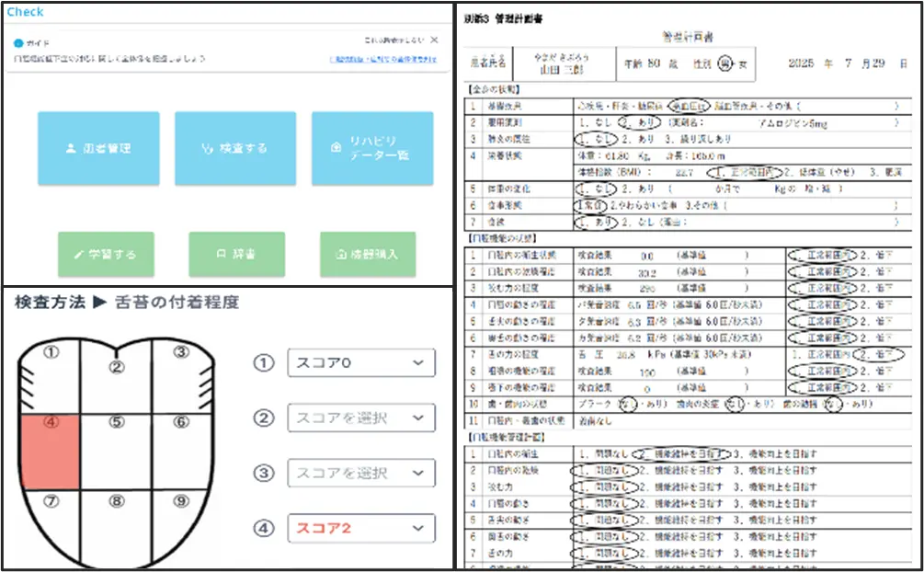924x572 pixels.
Task: Click the green 辞書 dictionary button
Action: (x=237, y=254)
